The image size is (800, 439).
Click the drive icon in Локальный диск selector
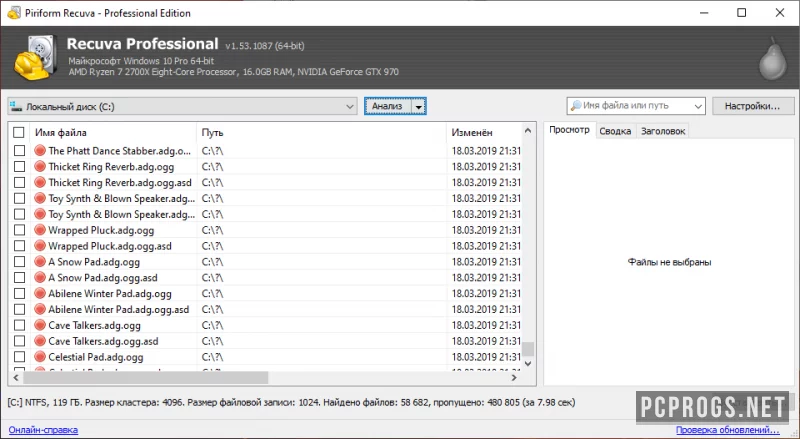[16, 107]
